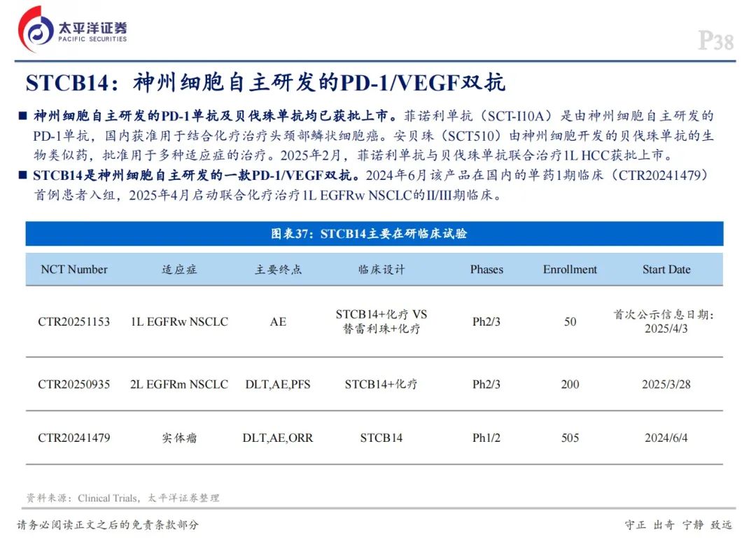Select the STCB14+化疗 VS 替雷利珠+化疗 cell
This screenshot has width=756, height=542.
[381, 321]
